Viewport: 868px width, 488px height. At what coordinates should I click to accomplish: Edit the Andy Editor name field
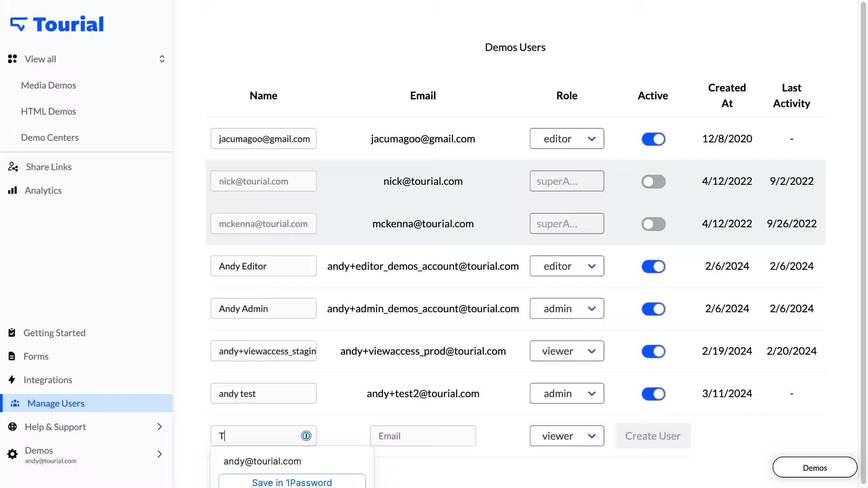[264, 266]
